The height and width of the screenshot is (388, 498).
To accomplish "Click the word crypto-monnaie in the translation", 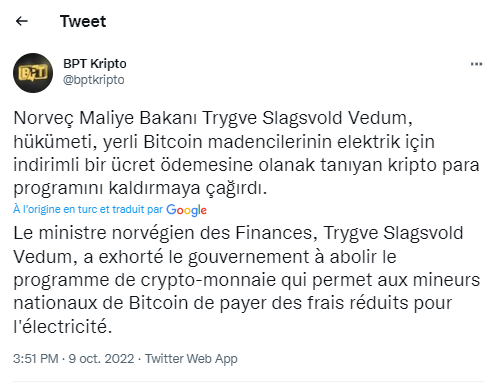I will click(x=208, y=280).
